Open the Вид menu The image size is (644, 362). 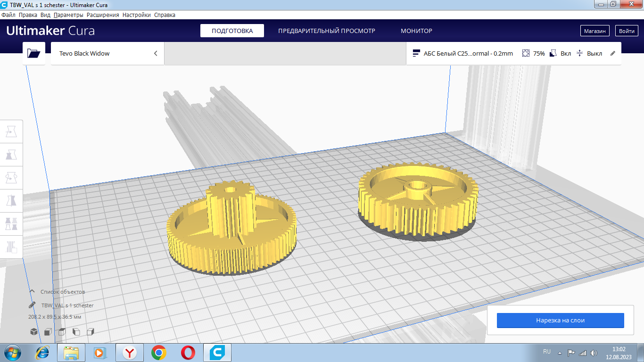(x=45, y=15)
